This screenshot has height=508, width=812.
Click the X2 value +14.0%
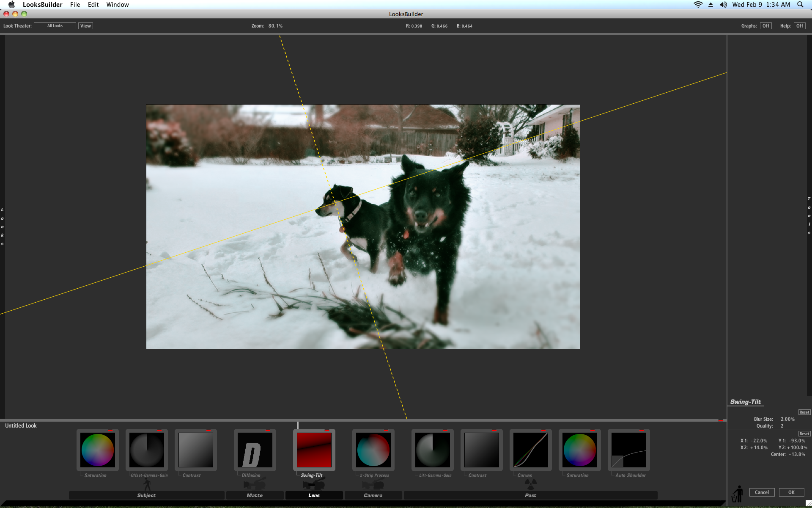point(759,447)
